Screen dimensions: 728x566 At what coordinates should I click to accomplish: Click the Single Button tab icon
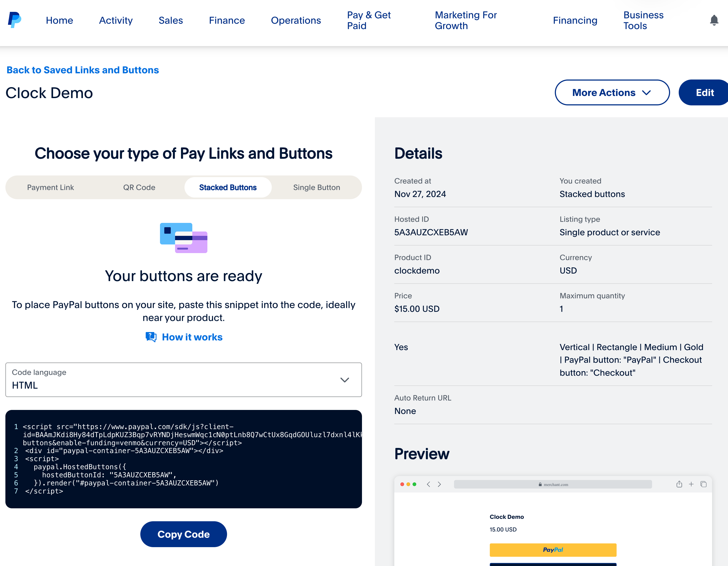316,188
